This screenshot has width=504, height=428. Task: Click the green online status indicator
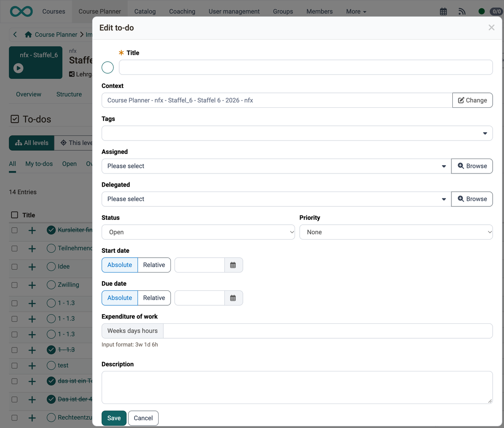(x=481, y=11)
